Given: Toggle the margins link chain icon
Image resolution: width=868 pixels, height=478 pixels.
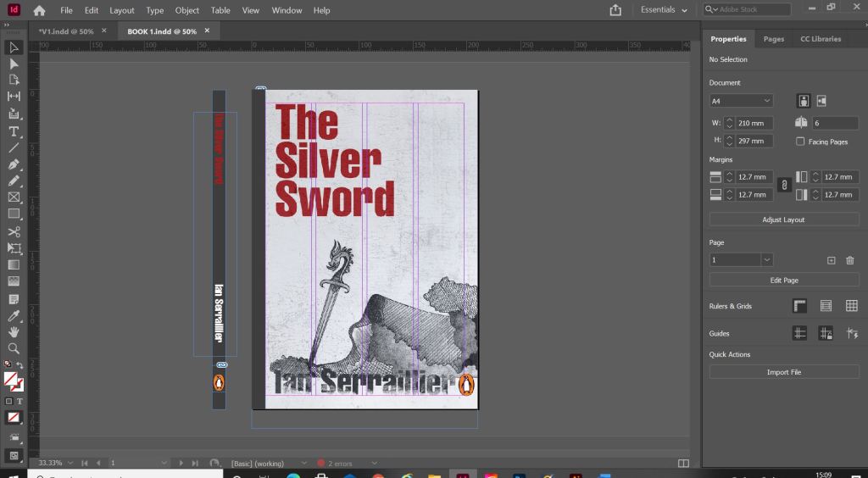Looking at the screenshot, I should [x=784, y=185].
